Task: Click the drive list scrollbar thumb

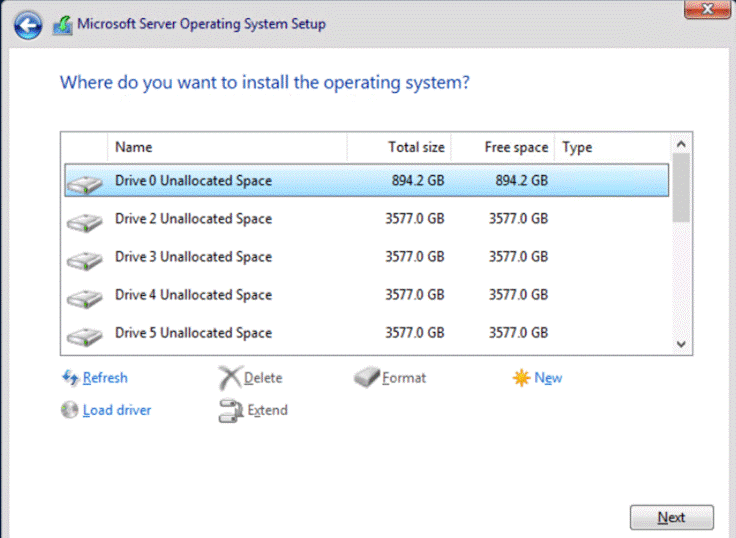Action: tap(681, 188)
